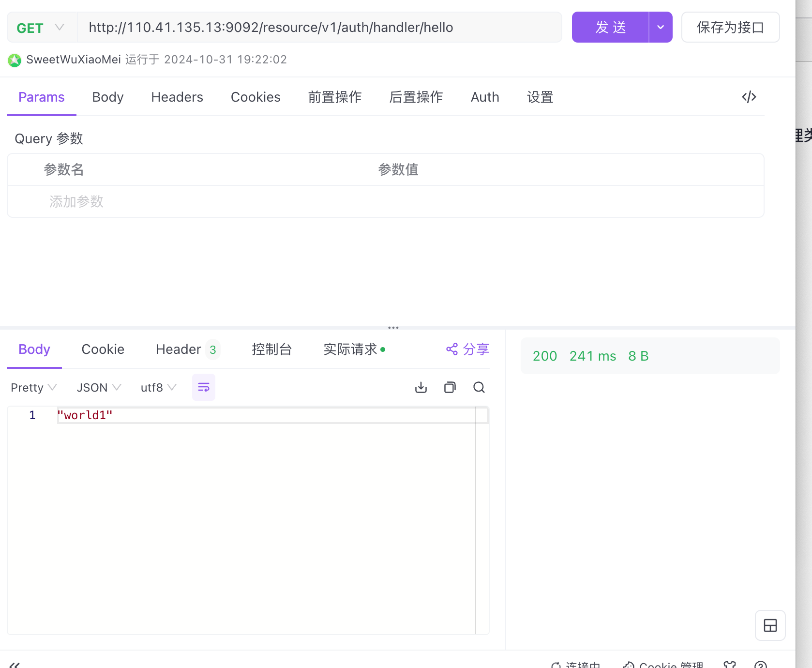This screenshot has width=812, height=668.
Task: Click the 参数名 column header
Action: pos(64,169)
